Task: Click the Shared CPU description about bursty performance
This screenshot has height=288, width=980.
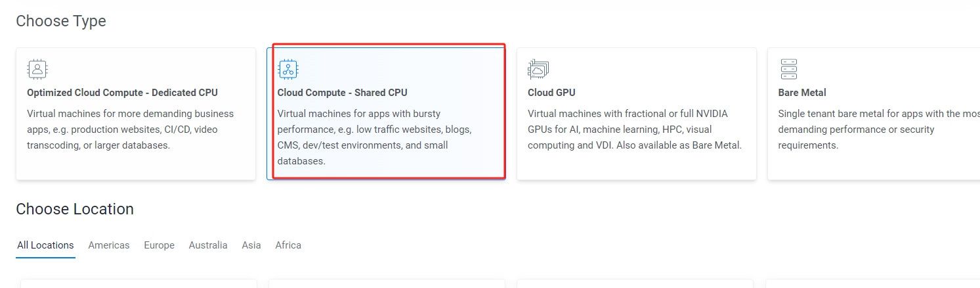Action: pyautogui.click(x=374, y=137)
